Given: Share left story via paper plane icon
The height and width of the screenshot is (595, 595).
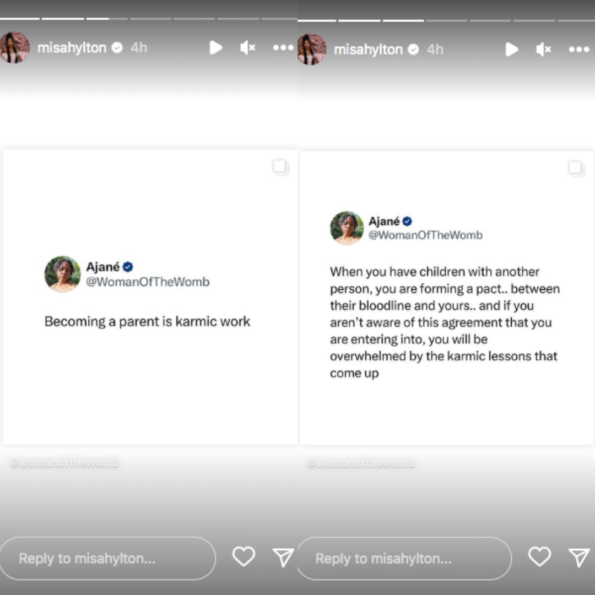Looking at the screenshot, I should click(x=283, y=557).
